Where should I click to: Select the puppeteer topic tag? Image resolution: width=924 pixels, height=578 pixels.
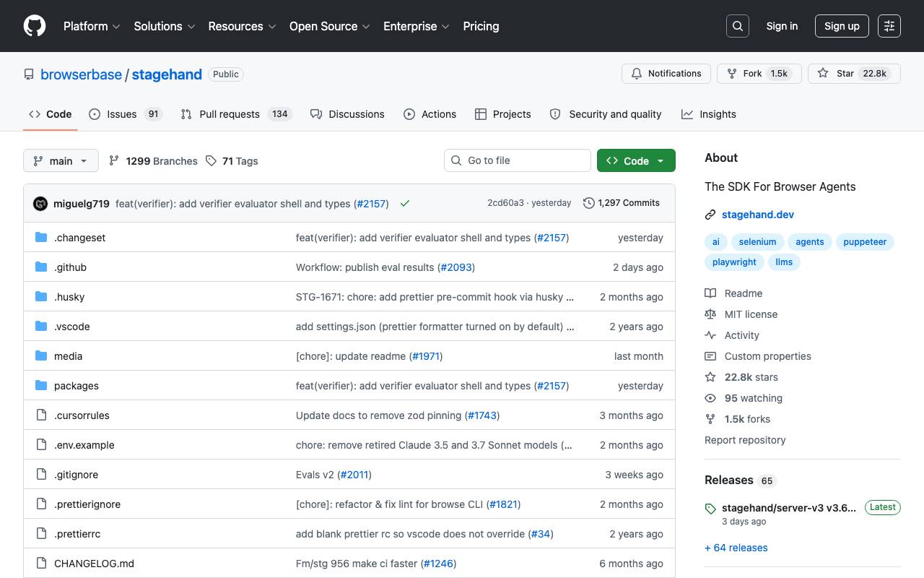pos(865,242)
